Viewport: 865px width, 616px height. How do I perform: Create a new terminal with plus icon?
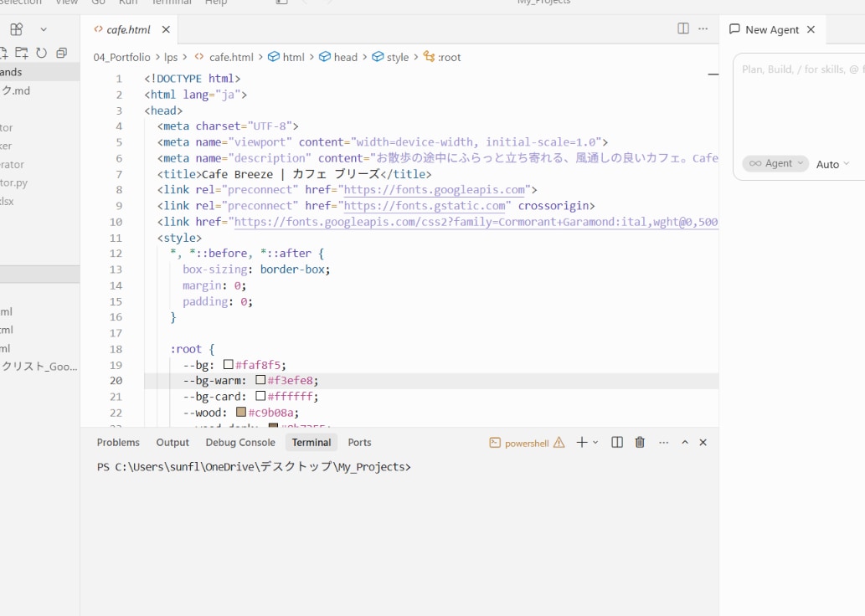click(x=581, y=442)
